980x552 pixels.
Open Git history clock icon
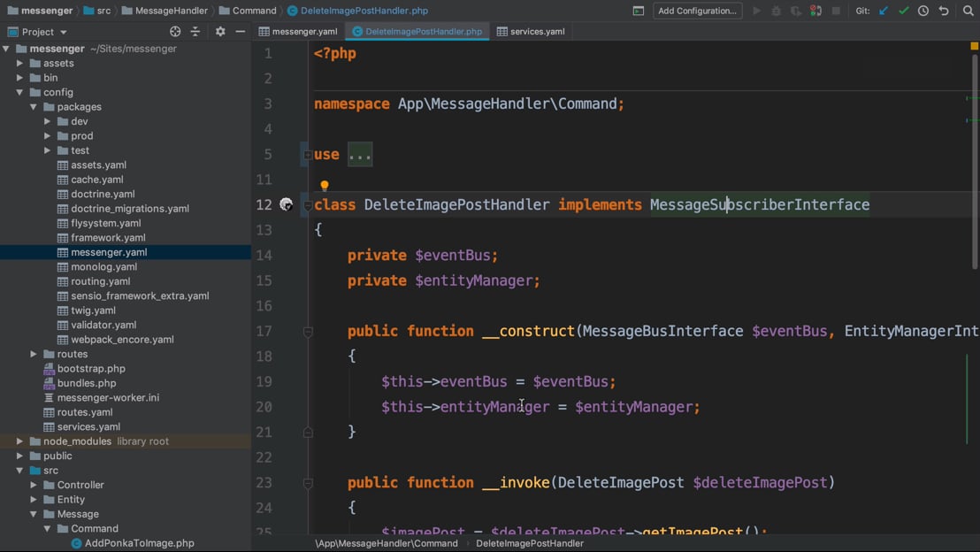pyautogui.click(x=923, y=11)
